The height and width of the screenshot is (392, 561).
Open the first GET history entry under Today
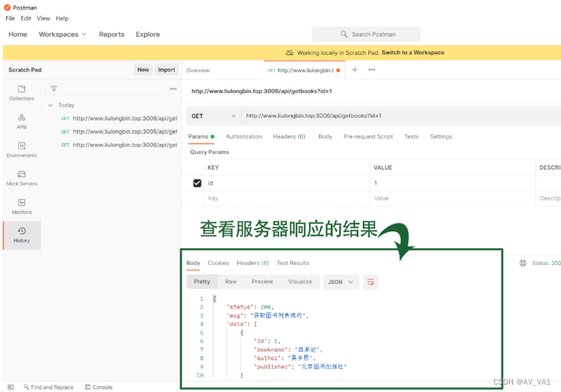tap(119, 118)
